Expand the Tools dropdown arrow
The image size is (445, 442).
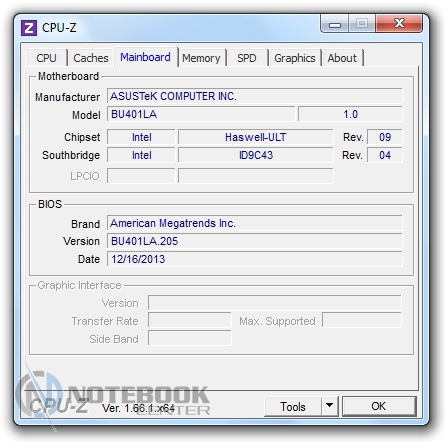[x=330, y=406]
